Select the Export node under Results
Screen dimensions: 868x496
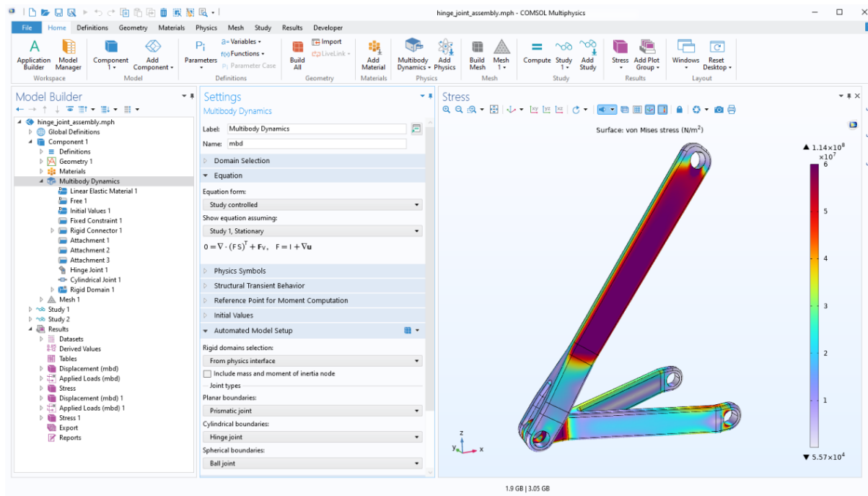click(69, 428)
